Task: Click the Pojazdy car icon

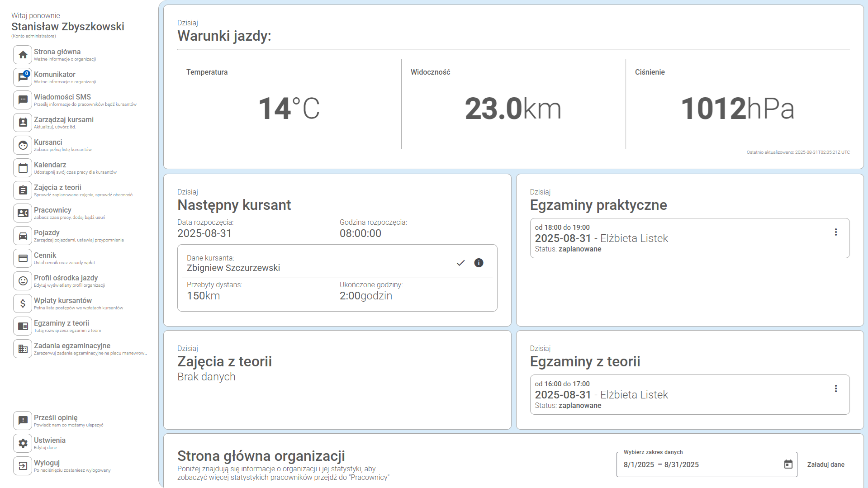Action: pos(23,236)
